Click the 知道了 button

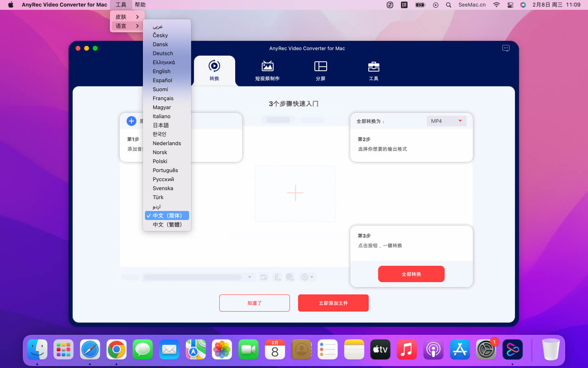click(254, 303)
